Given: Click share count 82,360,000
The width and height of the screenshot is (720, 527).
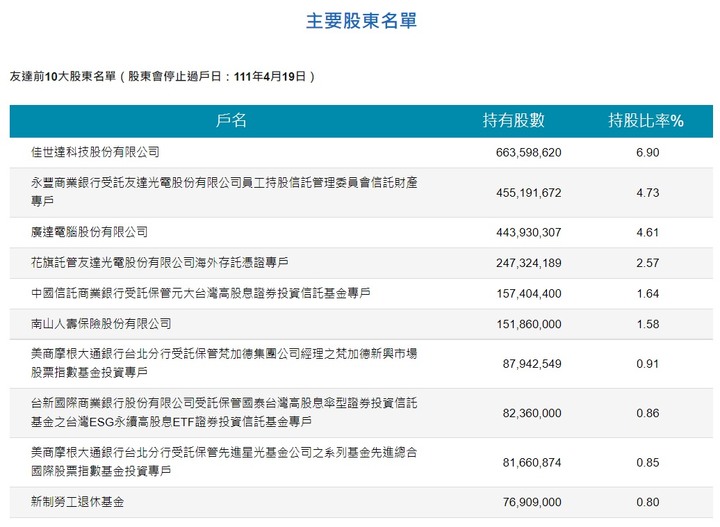Looking at the screenshot, I should (x=532, y=413).
